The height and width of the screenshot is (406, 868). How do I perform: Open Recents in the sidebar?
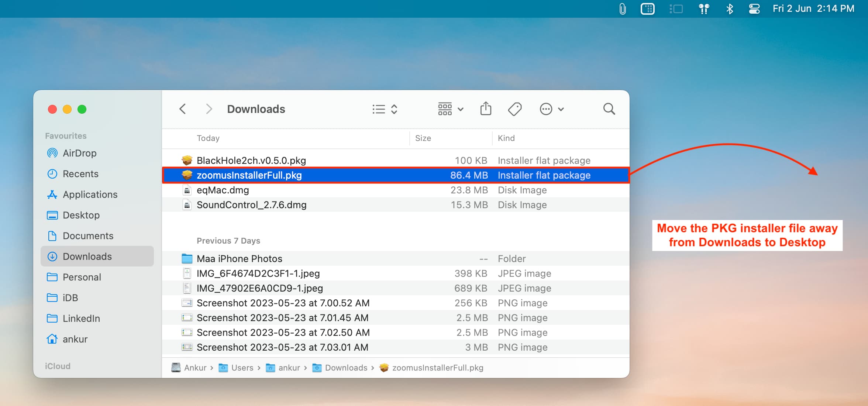[x=97, y=173]
